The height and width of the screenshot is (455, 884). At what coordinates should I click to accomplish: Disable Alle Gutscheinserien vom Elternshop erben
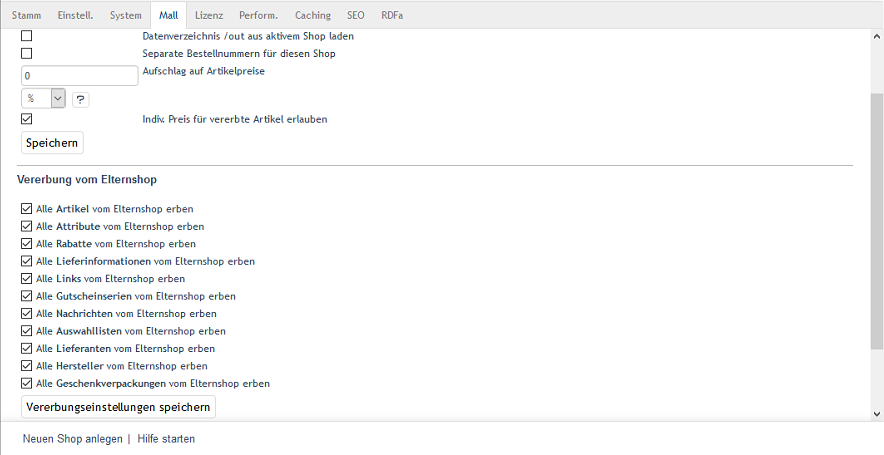[x=27, y=296]
